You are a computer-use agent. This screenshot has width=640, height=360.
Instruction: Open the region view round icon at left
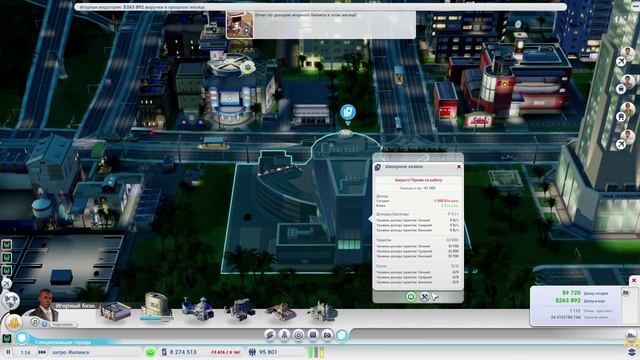click(10, 301)
